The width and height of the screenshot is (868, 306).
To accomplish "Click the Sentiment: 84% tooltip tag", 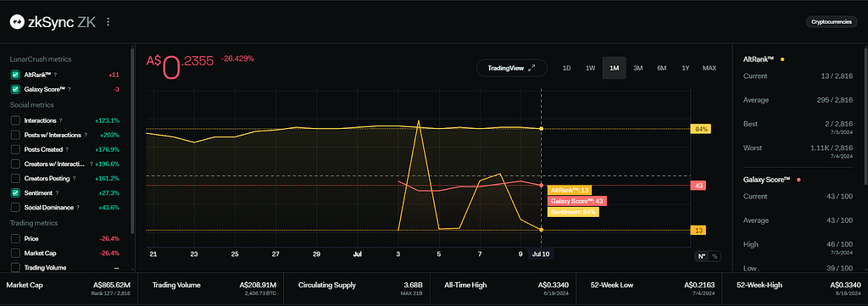I will click(573, 211).
